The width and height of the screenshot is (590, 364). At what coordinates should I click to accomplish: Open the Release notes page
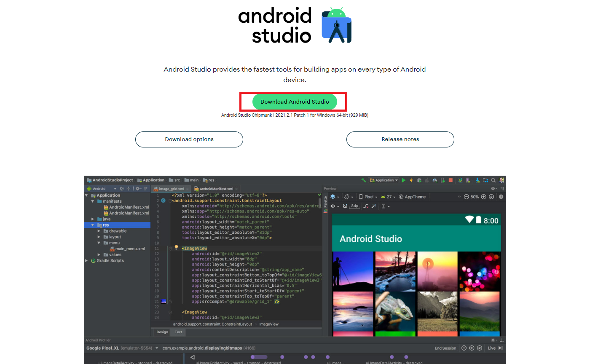point(400,139)
